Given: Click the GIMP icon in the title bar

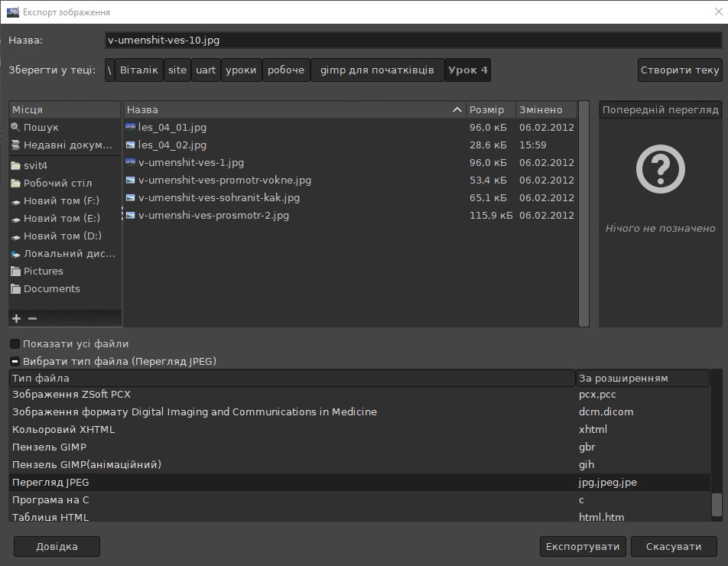Looking at the screenshot, I should click(x=13, y=12).
